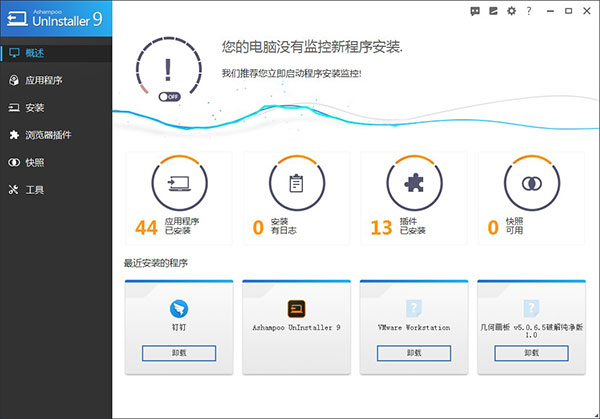The image size is (600, 419).
Task: Click the overlapping circles icon beside 快照
Action: [x=14, y=163]
